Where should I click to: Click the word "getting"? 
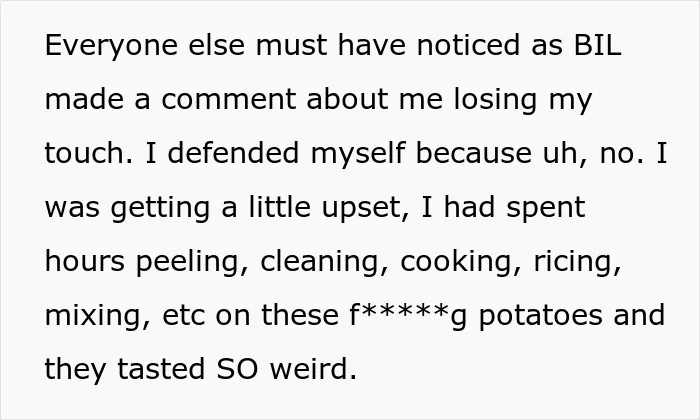coord(160,208)
